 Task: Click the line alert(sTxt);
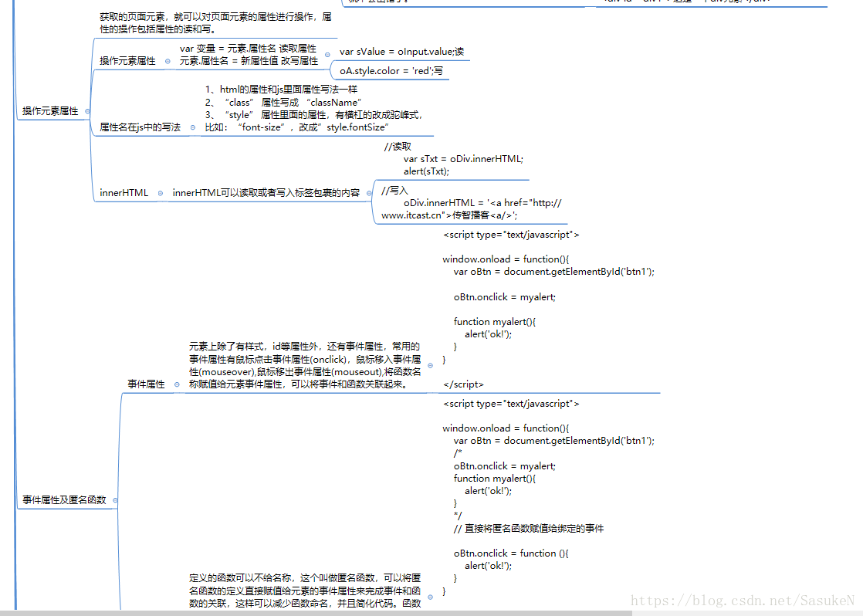pos(427,171)
